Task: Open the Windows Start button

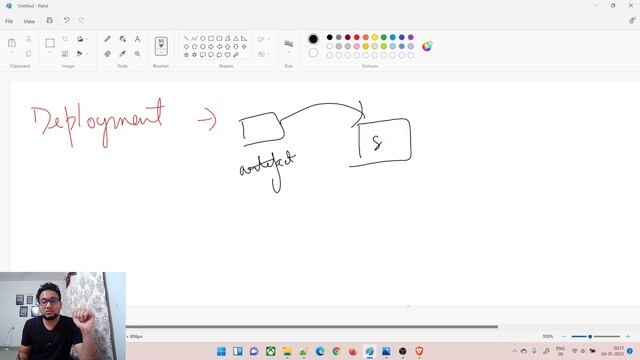Action: [221, 351]
